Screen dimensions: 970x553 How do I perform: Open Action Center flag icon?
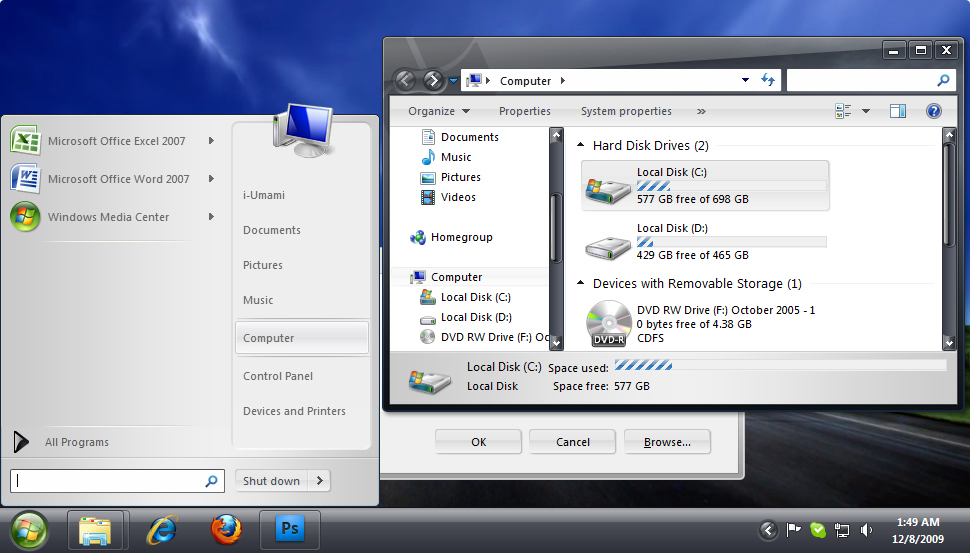[x=793, y=530]
